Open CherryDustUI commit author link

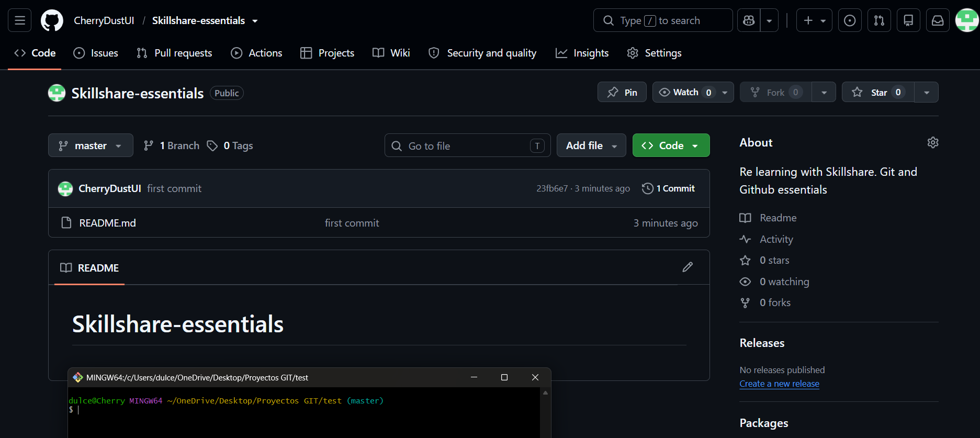click(110, 188)
